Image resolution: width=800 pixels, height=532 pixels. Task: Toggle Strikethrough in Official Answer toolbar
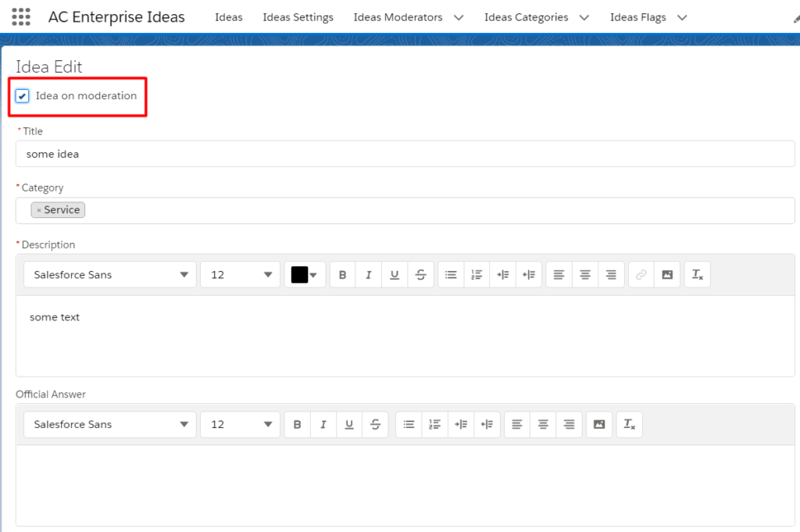pos(376,424)
